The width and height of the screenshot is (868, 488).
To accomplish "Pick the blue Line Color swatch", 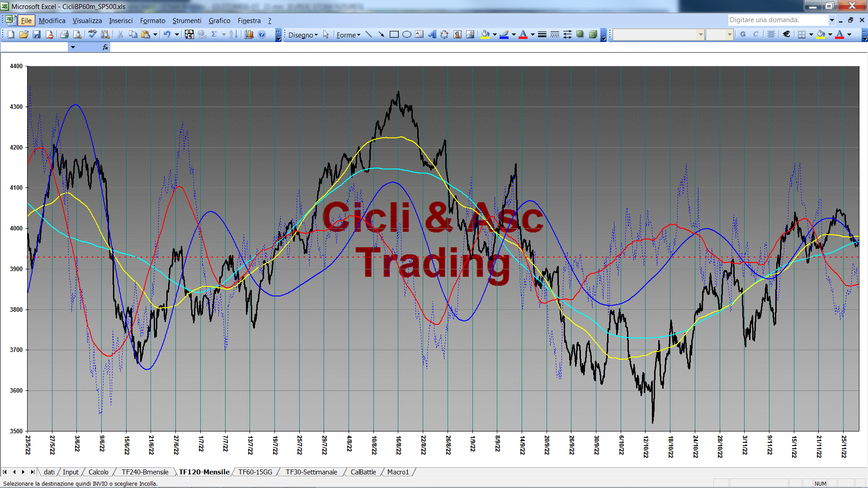I will coord(505,34).
